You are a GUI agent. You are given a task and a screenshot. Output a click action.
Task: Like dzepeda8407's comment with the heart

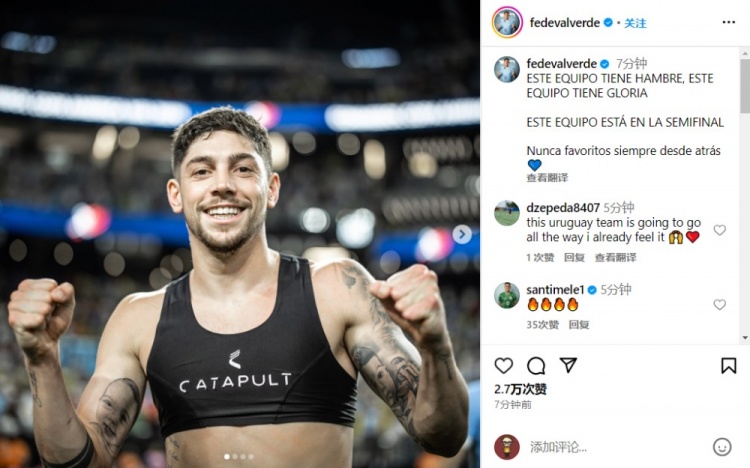719,230
